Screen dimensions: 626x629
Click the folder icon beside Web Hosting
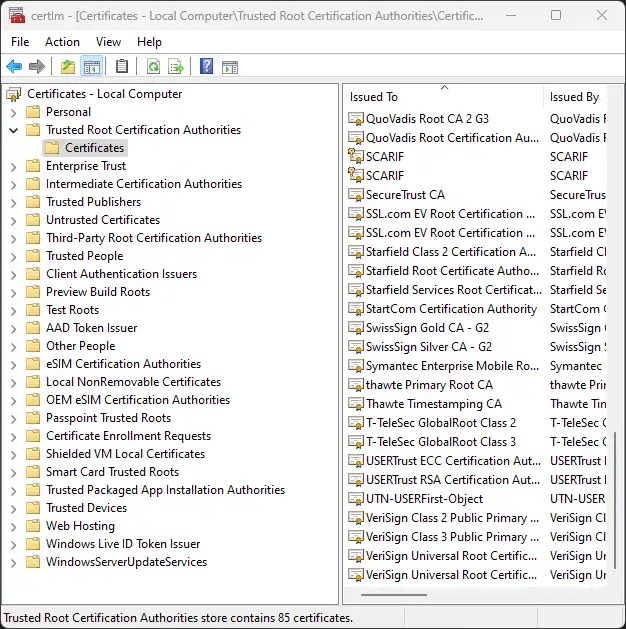33,526
